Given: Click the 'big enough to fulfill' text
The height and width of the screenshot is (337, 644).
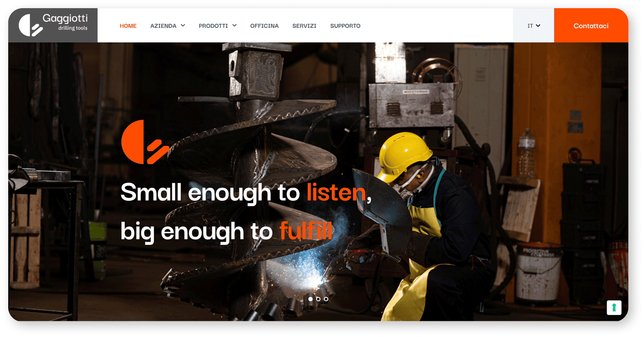Looking at the screenshot, I should point(226,231).
